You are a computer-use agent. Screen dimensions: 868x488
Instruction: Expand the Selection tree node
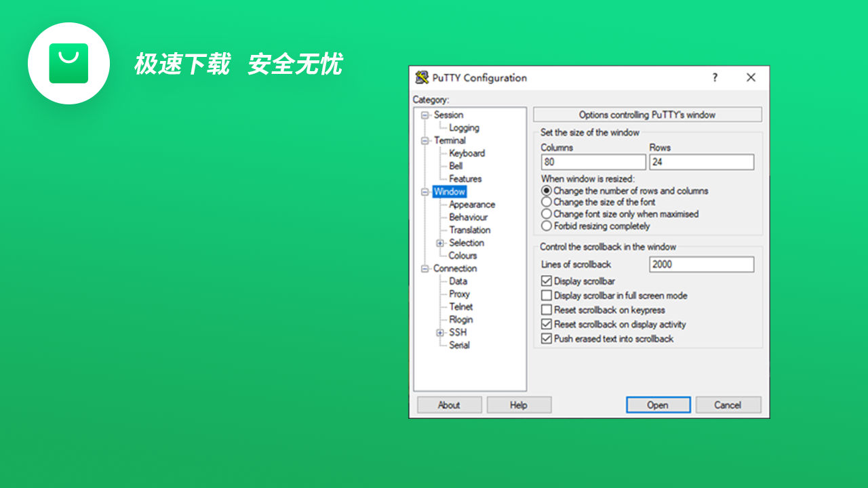[x=441, y=243]
